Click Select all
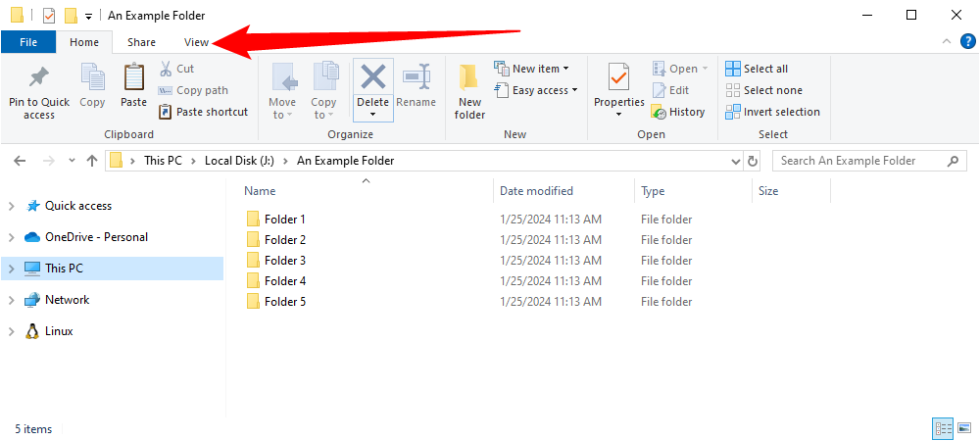Screen dimensions: 980x441 [x=757, y=69]
